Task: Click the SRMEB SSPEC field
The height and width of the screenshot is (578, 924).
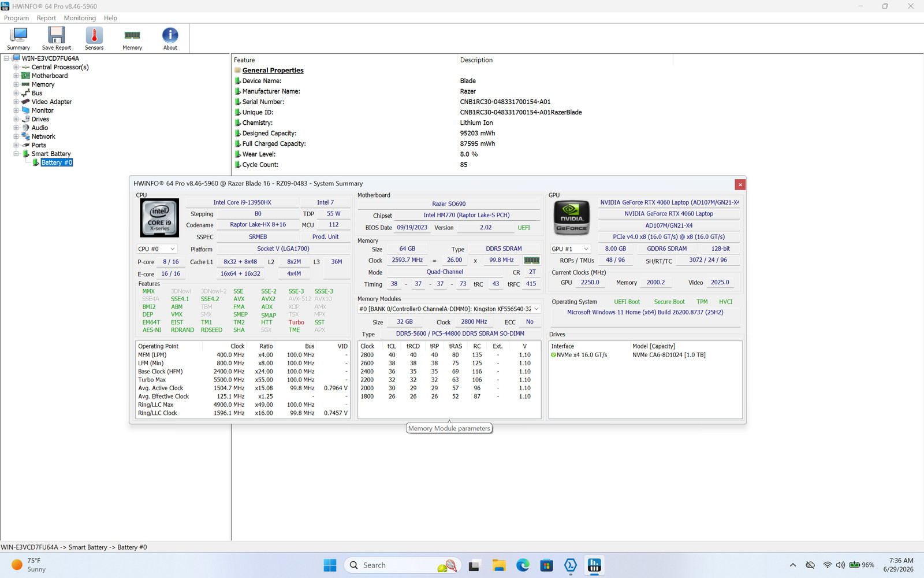Action: pos(258,237)
